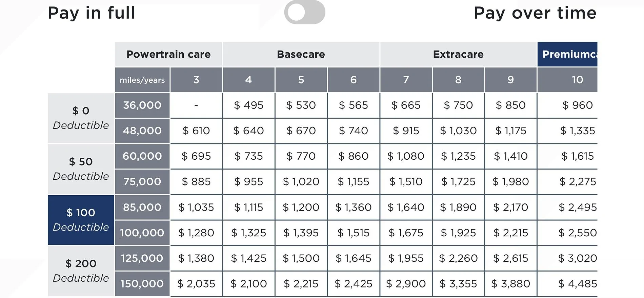
Task: Choose the $ 2,035 price cell
Action: coord(196,284)
